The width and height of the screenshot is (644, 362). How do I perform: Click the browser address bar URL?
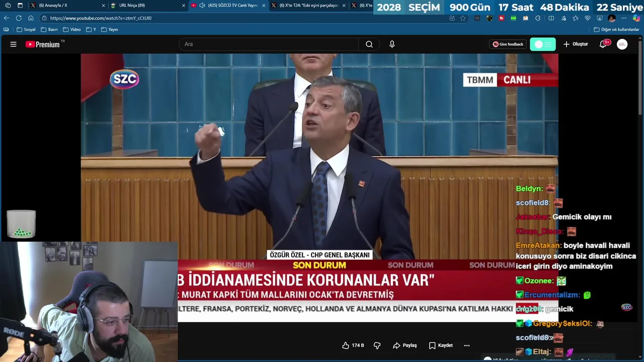[101, 18]
